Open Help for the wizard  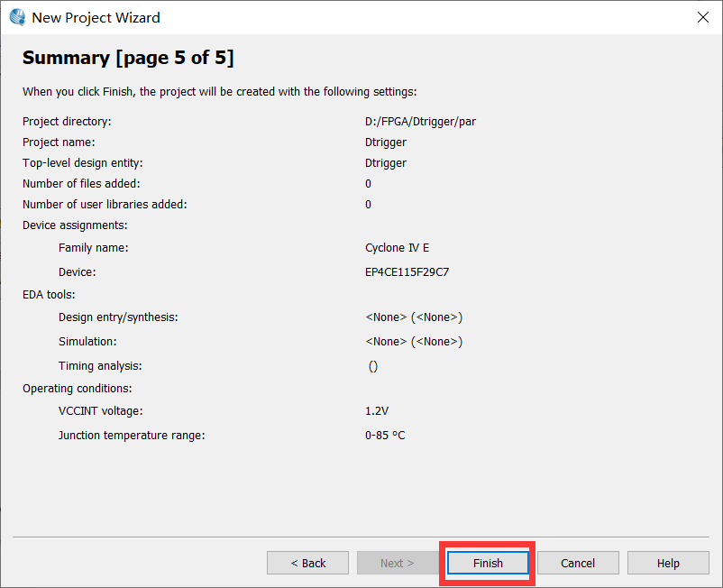tap(668, 563)
